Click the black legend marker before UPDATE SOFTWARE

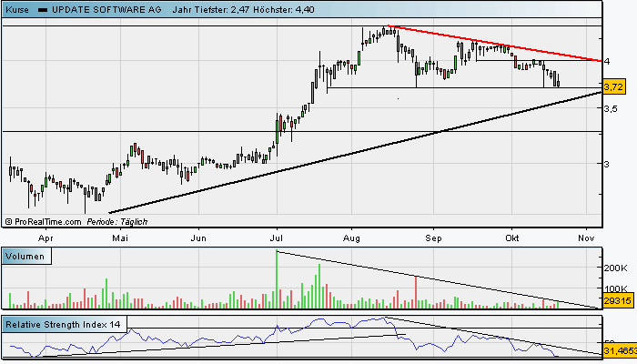(x=43, y=10)
